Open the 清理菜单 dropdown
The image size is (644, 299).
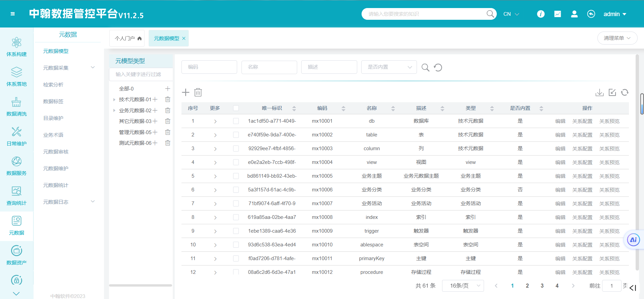pos(617,38)
